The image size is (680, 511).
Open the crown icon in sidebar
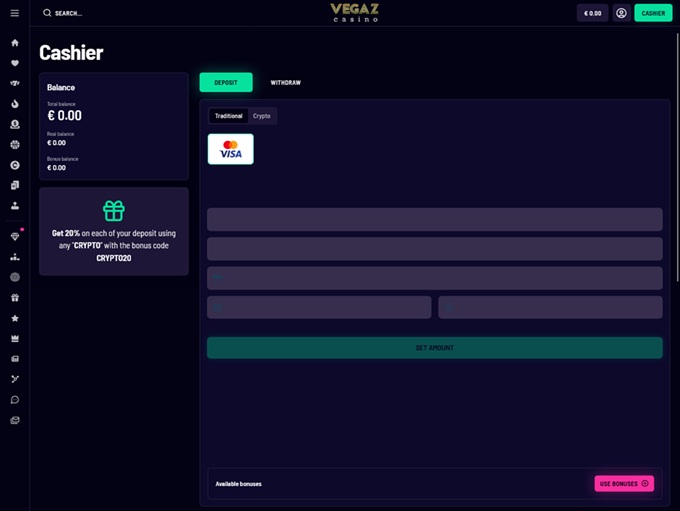(15, 339)
